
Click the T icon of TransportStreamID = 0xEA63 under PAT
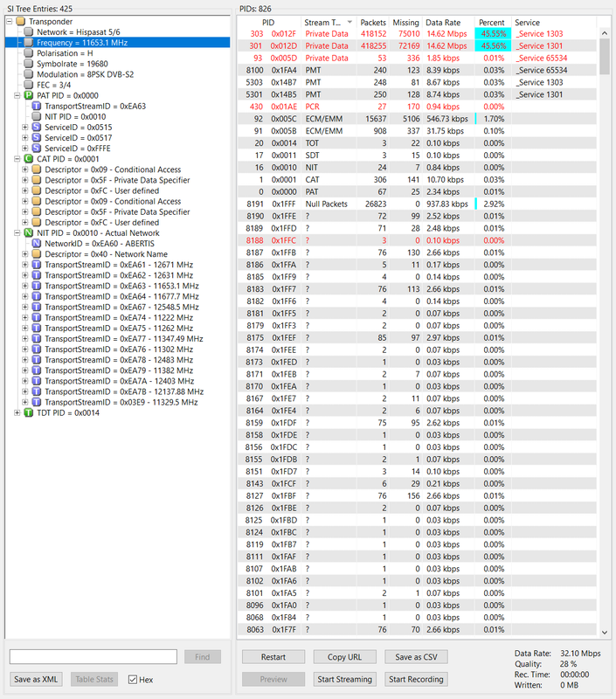pyautogui.click(x=37, y=106)
